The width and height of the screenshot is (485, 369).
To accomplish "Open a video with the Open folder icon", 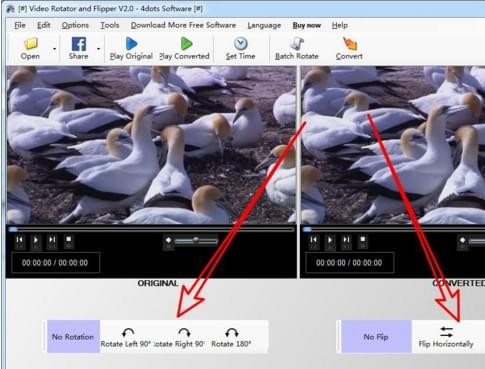I will coord(31,44).
